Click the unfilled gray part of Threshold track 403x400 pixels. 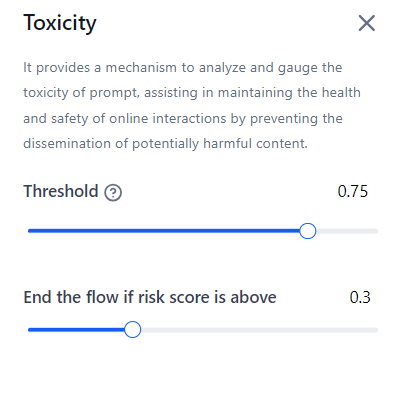point(347,231)
